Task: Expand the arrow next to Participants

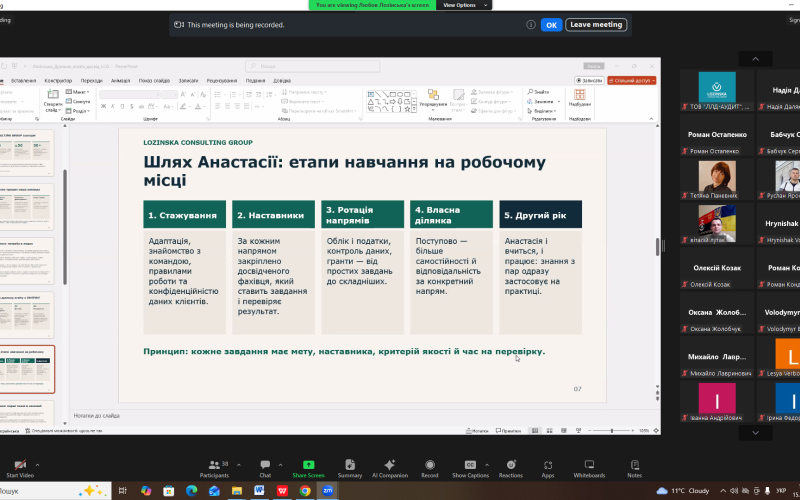Action: (x=239, y=465)
